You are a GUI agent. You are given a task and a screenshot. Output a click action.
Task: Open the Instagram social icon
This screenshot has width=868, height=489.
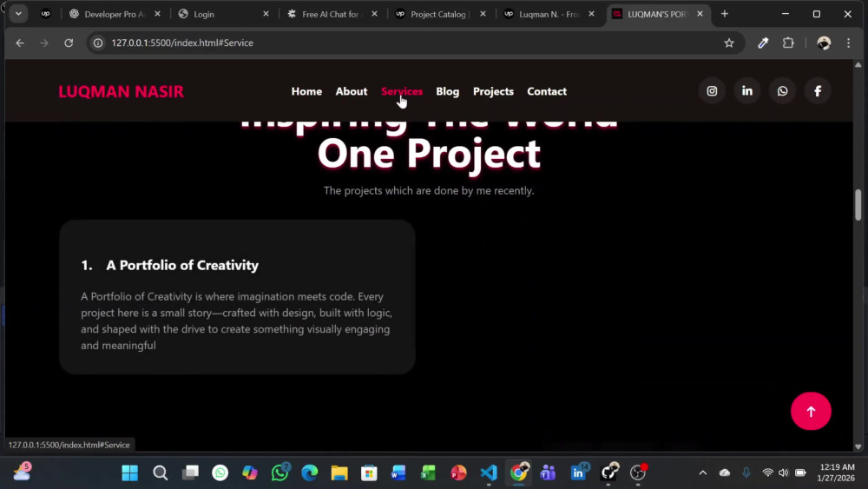click(x=712, y=91)
